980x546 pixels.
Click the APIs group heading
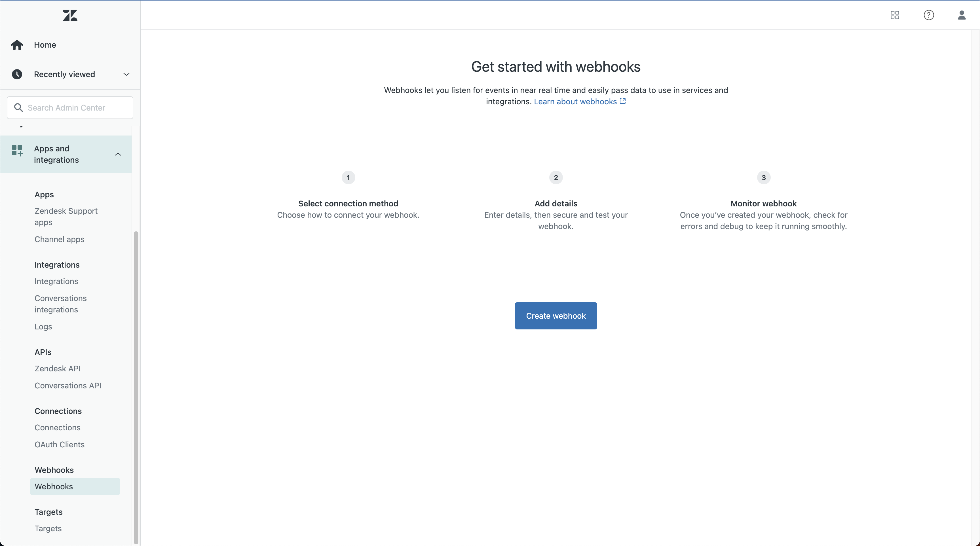[x=43, y=352]
